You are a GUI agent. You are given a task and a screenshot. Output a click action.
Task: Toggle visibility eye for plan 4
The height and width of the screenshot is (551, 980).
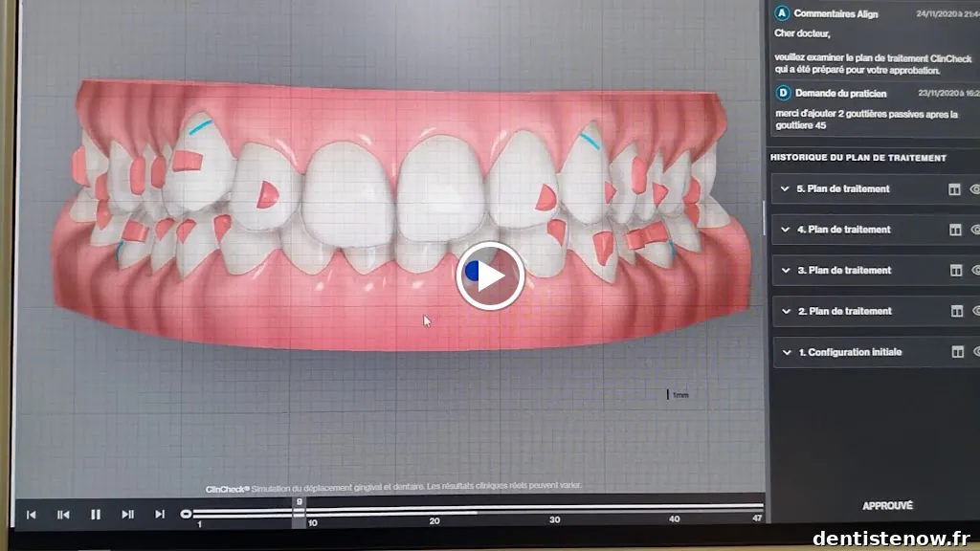[x=974, y=230]
